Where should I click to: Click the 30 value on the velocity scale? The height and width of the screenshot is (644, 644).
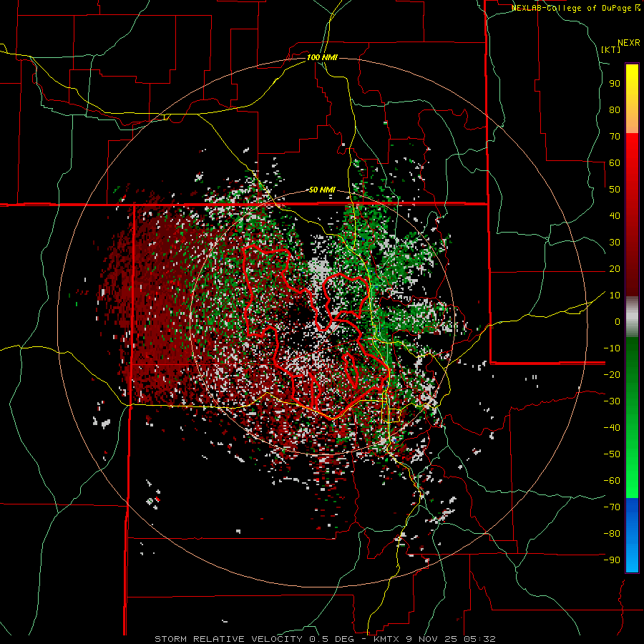615,243
